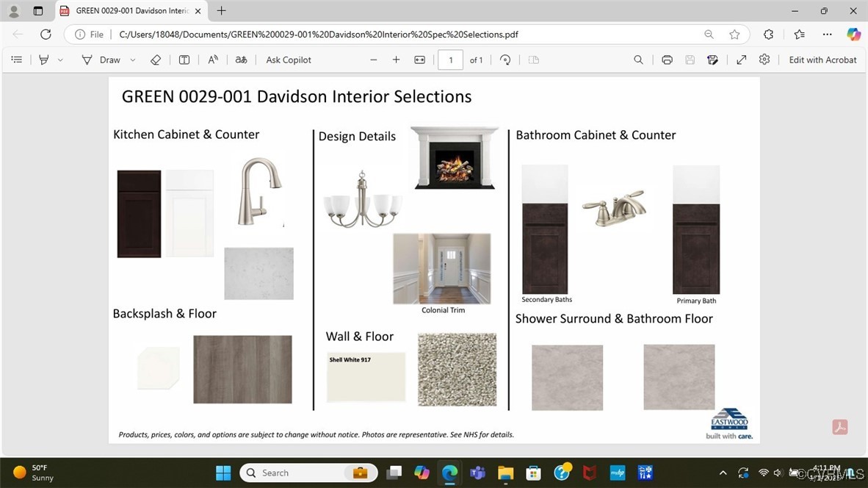Viewport: 868px width, 488px height.
Task: Open Find in PDF search icon
Action: (638, 60)
